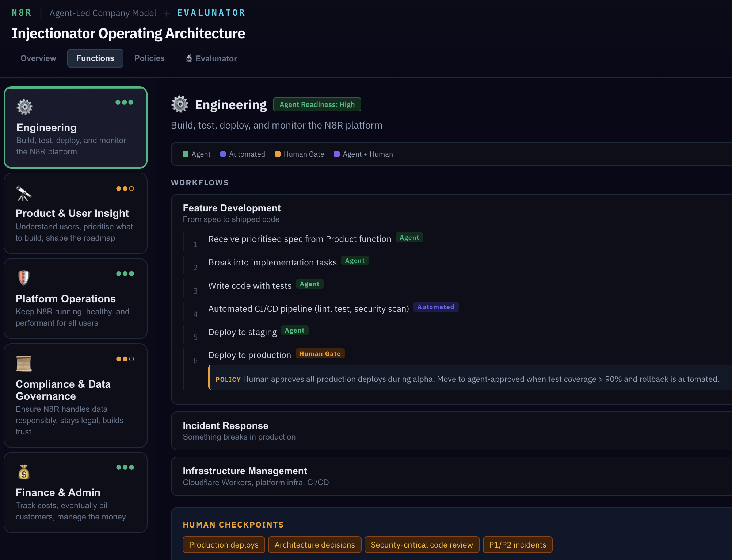
Task: Click Agent tag on Write code with tests
Action: pos(309,284)
